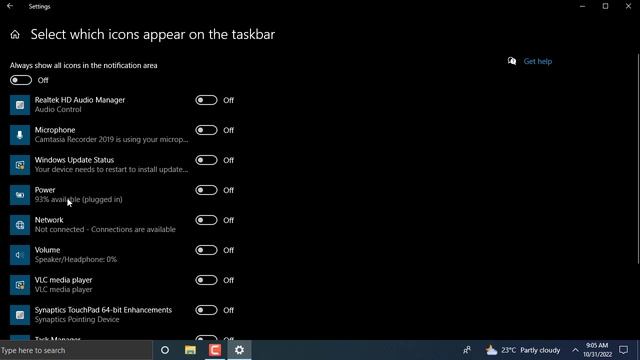Click the Settings gear taskbar icon

click(x=240, y=350)
